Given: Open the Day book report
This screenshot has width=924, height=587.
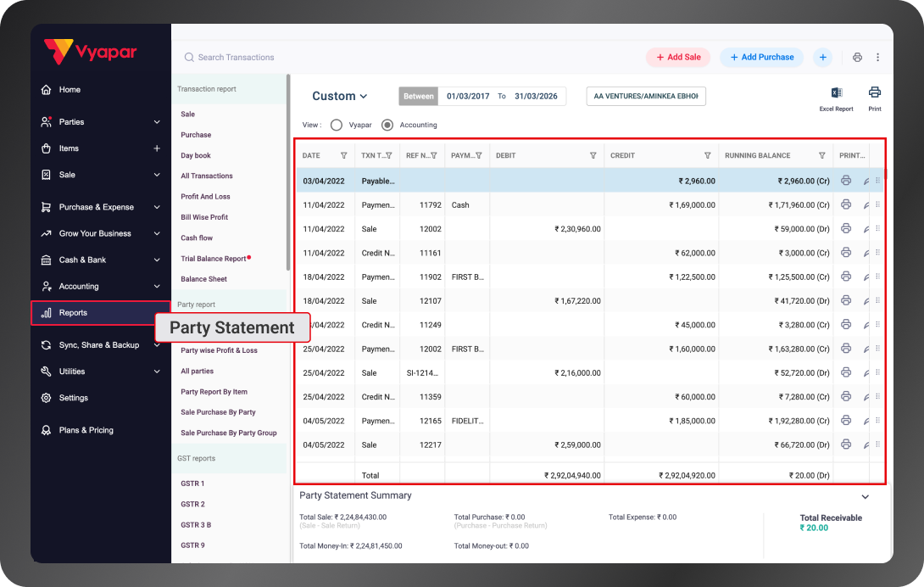Looking at the screenshot, I should pyautogui.click(x=196, y=156).
